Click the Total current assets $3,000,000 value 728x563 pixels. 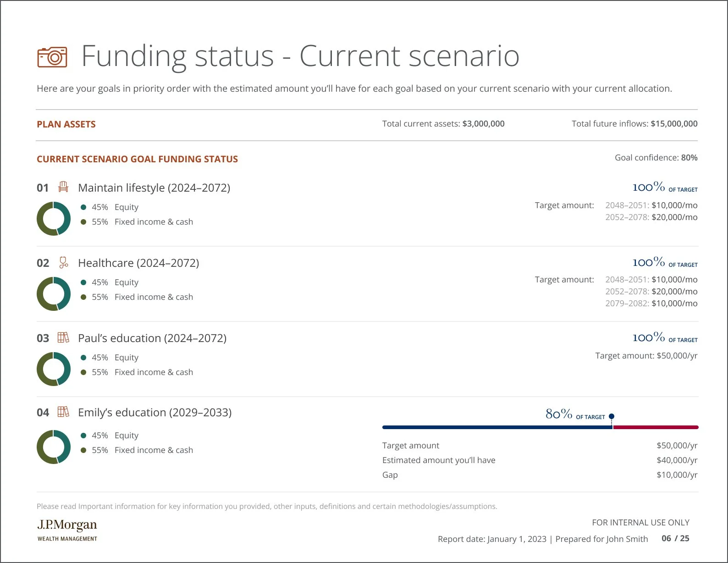click(x=483, y=124)
